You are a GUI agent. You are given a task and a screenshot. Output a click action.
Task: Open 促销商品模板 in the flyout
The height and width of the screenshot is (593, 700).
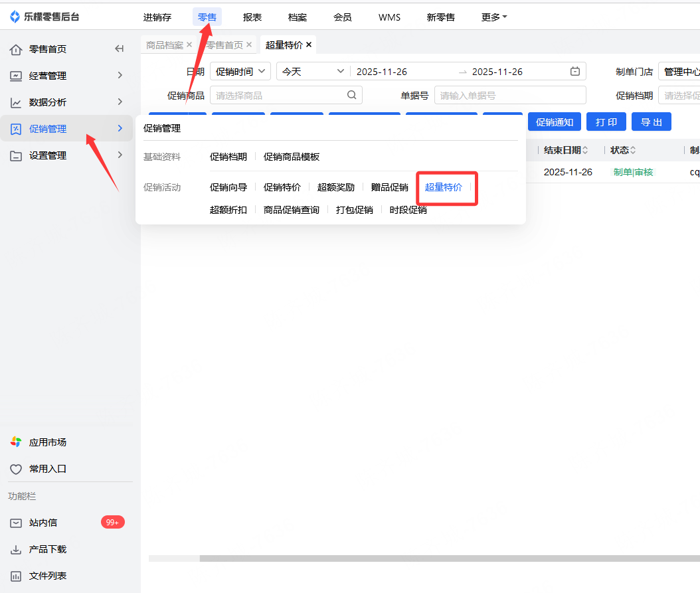click(x=292, y=157)
